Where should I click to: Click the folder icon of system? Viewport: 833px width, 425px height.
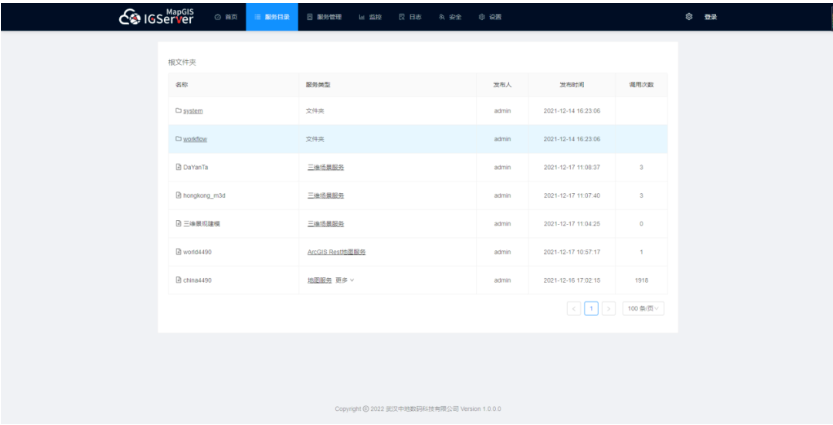pyautogui.click(x=178, y=110)
